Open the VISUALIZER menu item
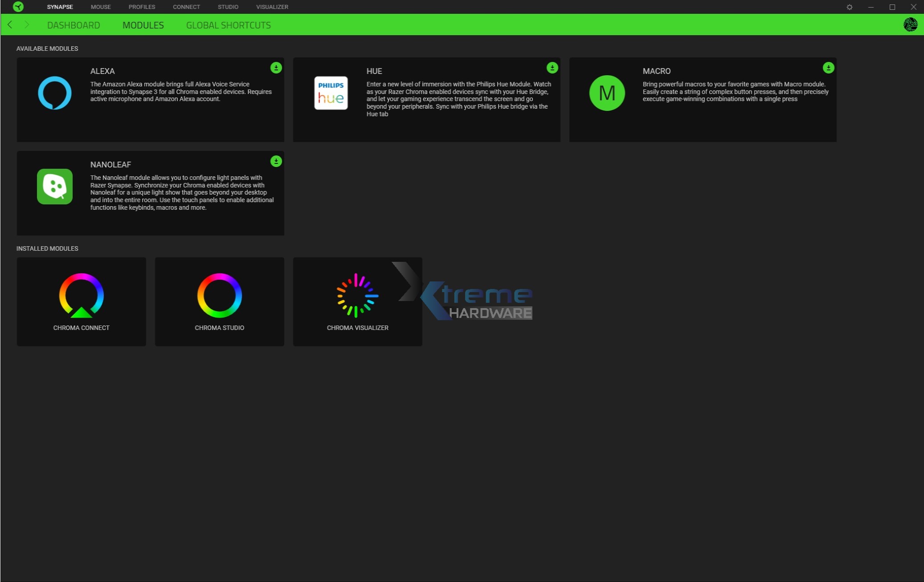 tap(271, 7)
